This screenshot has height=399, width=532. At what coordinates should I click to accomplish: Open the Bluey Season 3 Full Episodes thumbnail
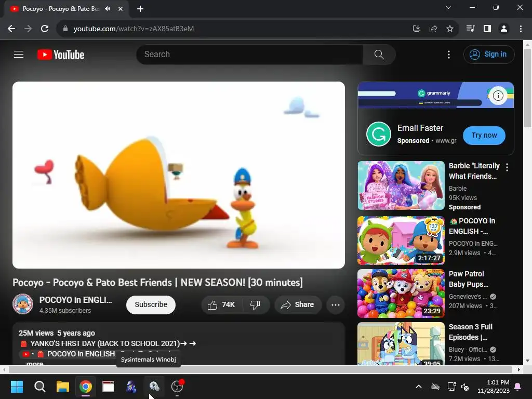(401, 344)
